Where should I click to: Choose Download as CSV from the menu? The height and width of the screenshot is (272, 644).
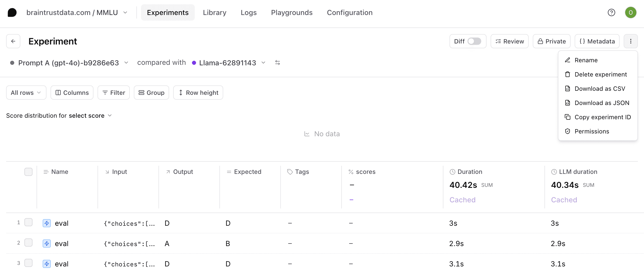(x=600, y=89)
